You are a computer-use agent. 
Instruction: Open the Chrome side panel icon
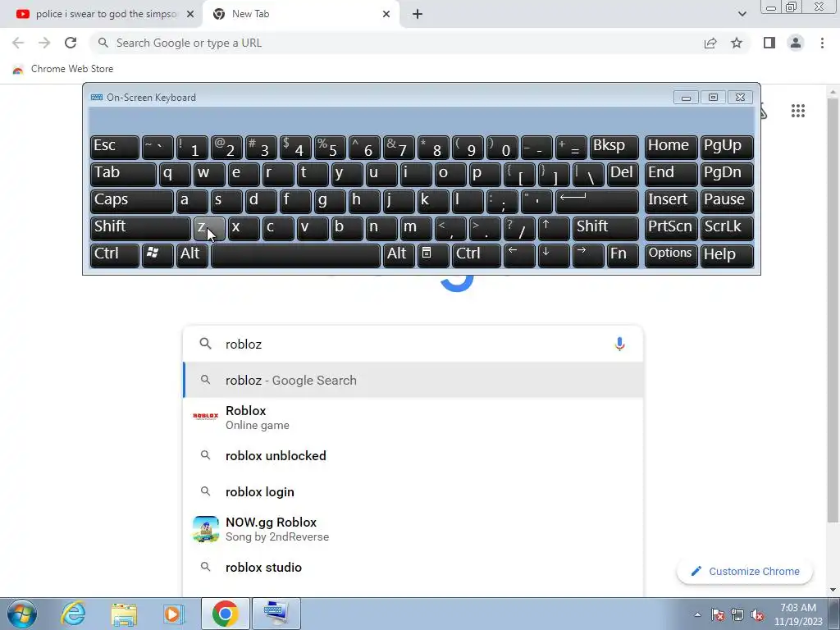pyautogui.click(x=769, y=43)
